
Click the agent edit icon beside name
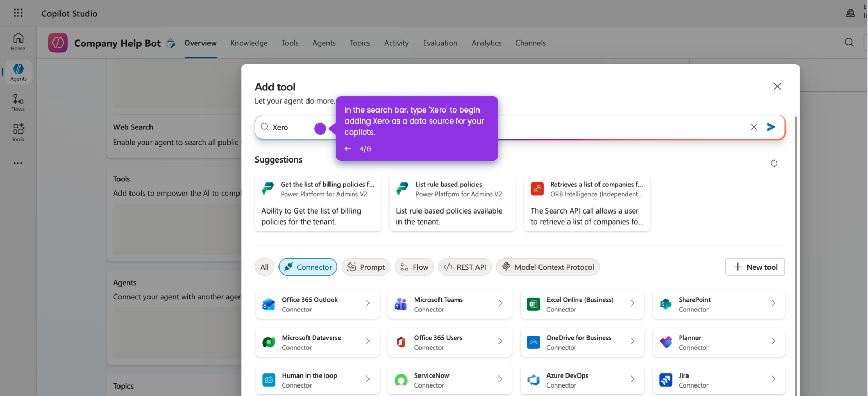(x=171, y=43)
